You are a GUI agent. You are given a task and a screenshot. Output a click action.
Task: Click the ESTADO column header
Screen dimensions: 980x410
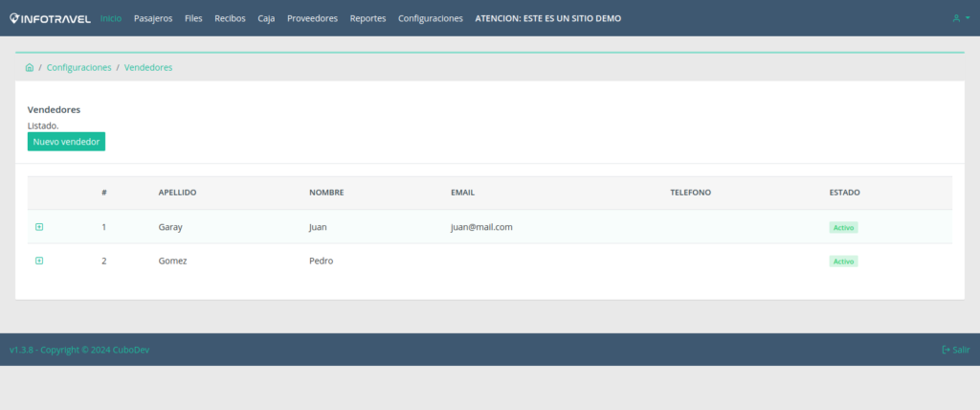click(845, 193)
